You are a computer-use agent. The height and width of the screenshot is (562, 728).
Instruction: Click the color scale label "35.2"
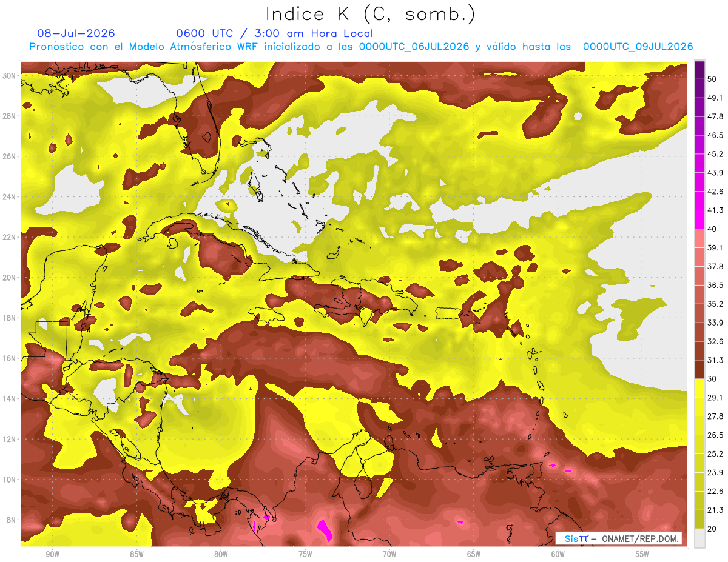click(x=715, y=304)
